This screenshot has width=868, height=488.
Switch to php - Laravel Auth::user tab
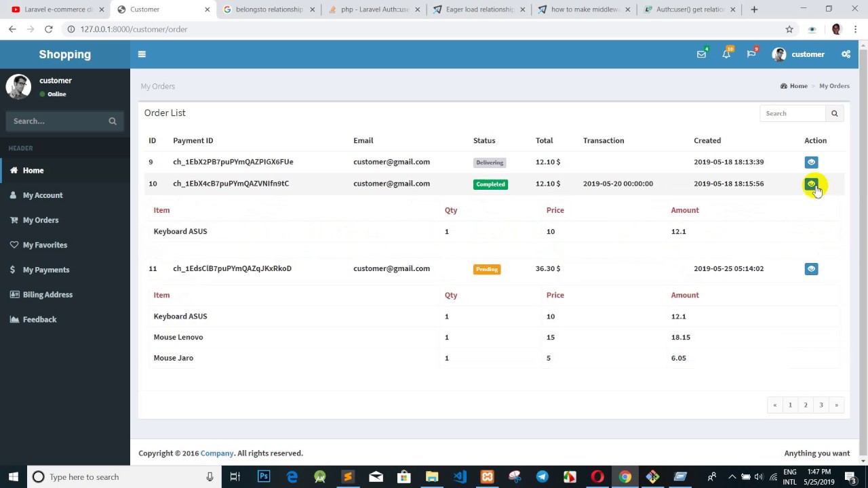tap(374, 9)
